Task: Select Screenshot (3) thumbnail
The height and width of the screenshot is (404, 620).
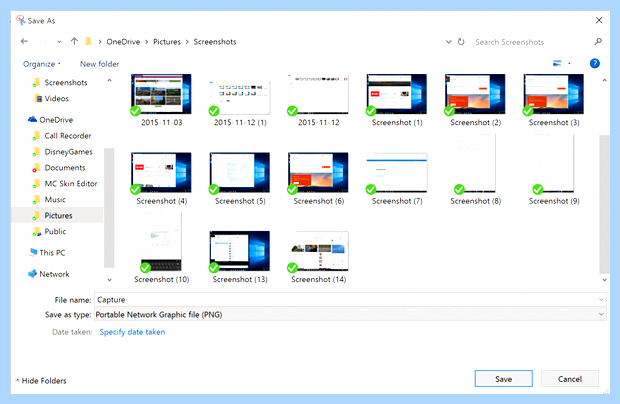Action: [554, 94]
